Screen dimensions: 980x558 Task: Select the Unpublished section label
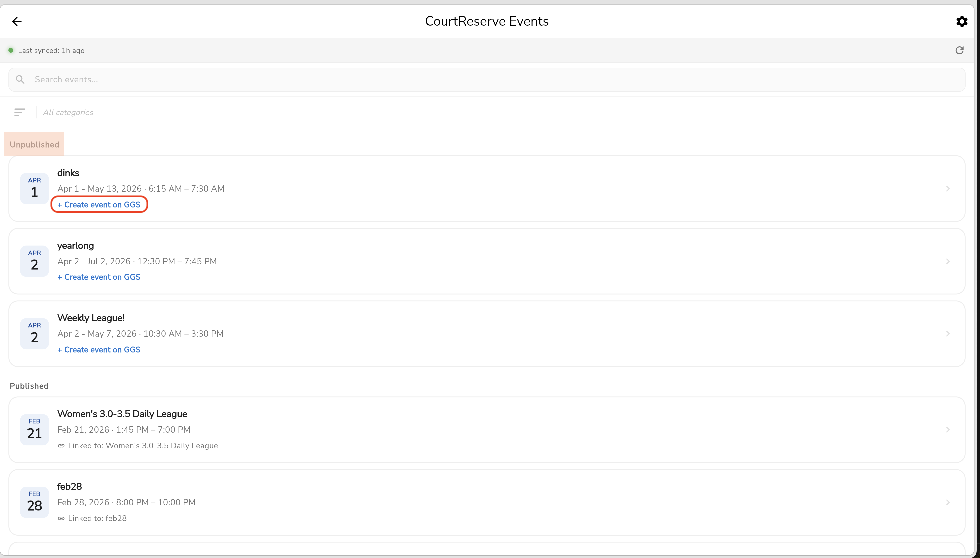pos(34,144)
